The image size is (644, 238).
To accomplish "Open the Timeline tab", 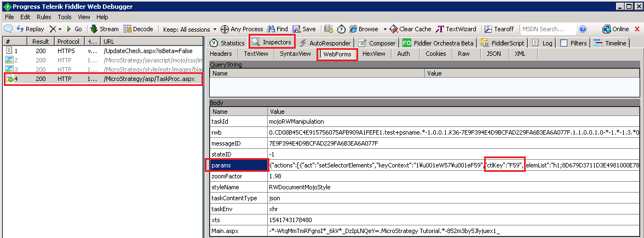I will pos(610,43).
